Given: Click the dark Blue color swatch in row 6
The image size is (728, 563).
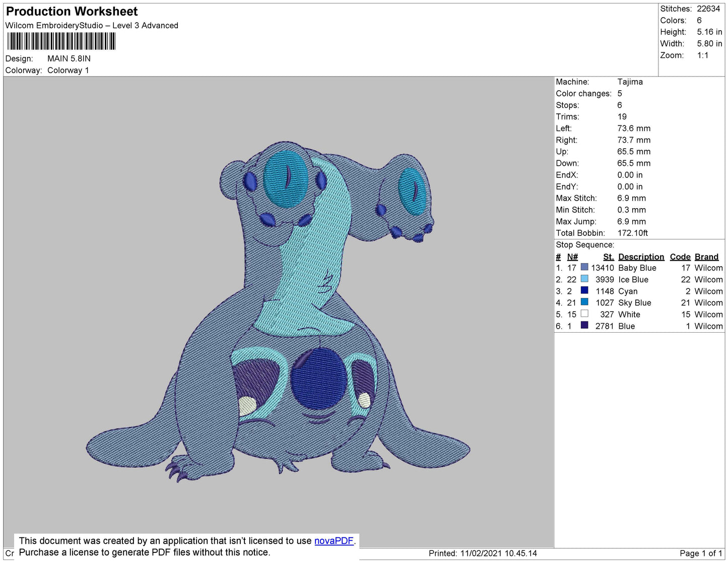Looking at the screenshot, I should pos(584,326).
